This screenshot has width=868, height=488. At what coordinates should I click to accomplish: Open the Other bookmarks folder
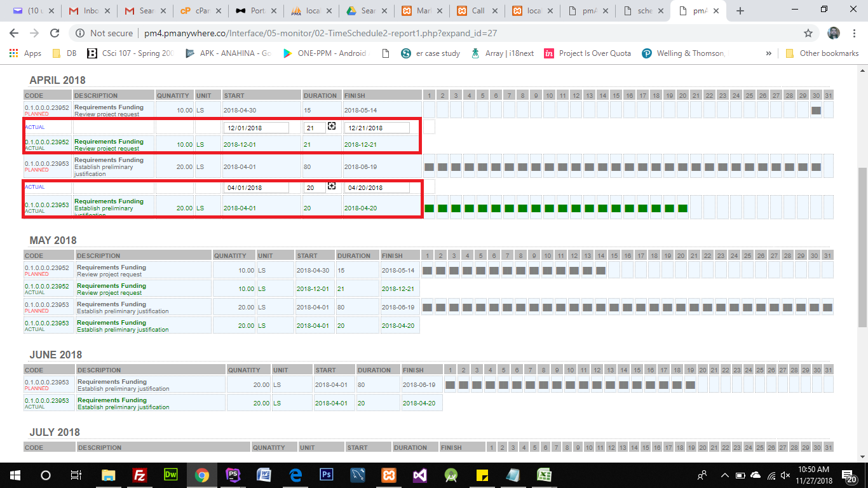(x=822, y=53)
